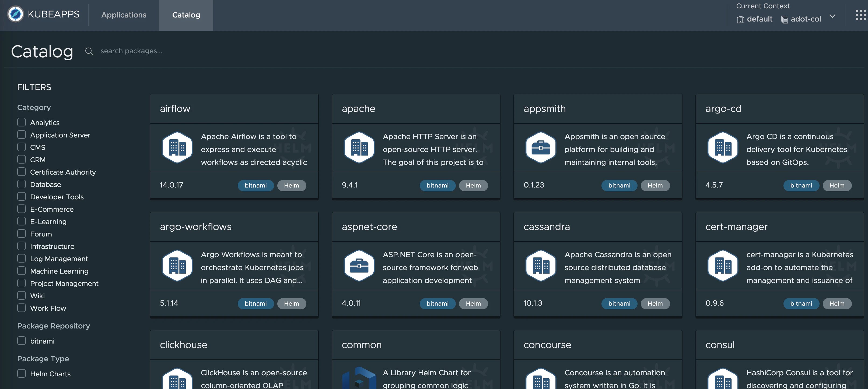The height and width of the screenshot is (389, 868).
Task: Check the Database category filter
Action: click(x=22, y=184)
